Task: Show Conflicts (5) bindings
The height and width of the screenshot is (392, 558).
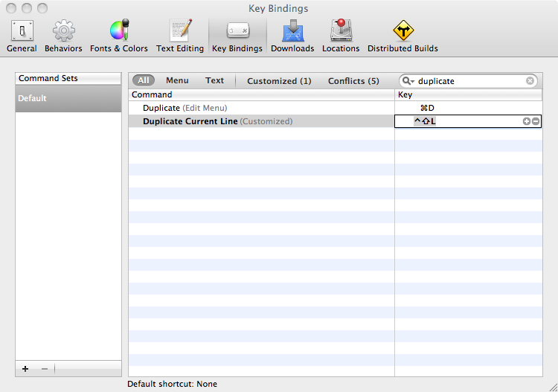Action: coord(353,81)
